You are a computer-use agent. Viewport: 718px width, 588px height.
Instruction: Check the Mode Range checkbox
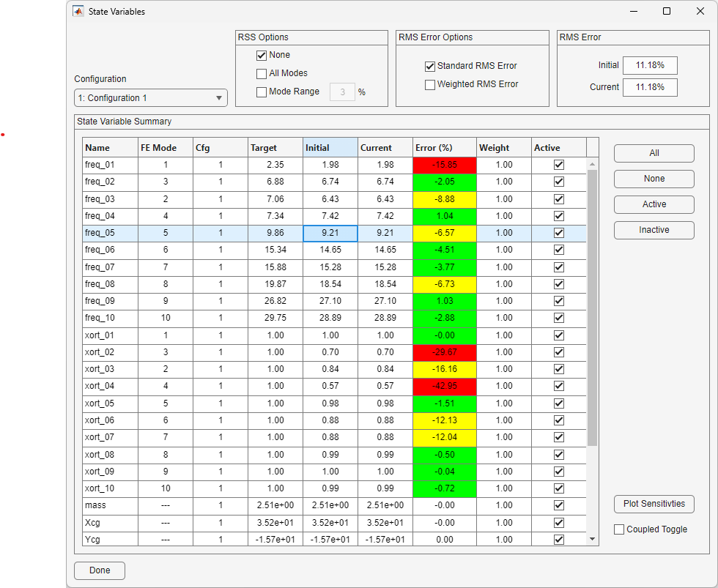(x=262, y=92)
